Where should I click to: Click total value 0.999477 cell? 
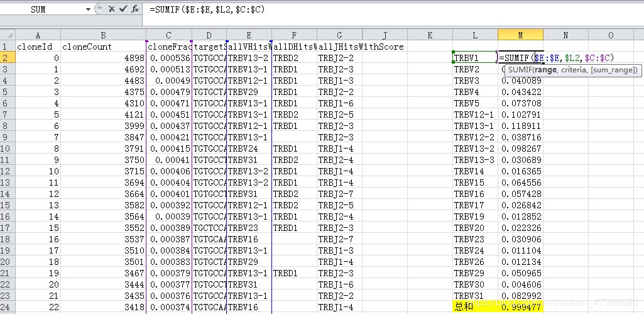click(x=520, y=307)
